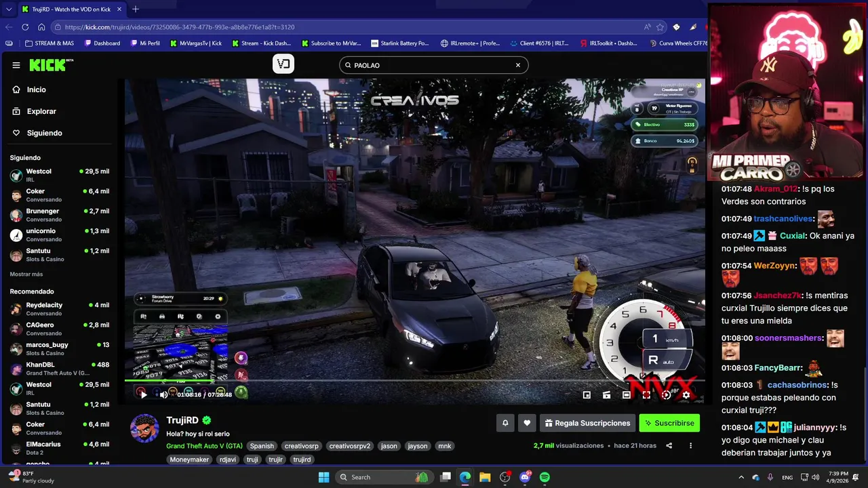Open the Westcol channel under Siguiendo
This screenshot has height=488, width=868.
tap(60, 175)
